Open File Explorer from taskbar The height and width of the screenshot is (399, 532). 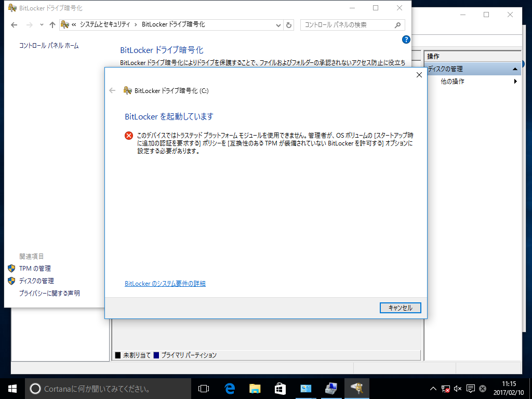click(255, 389)
